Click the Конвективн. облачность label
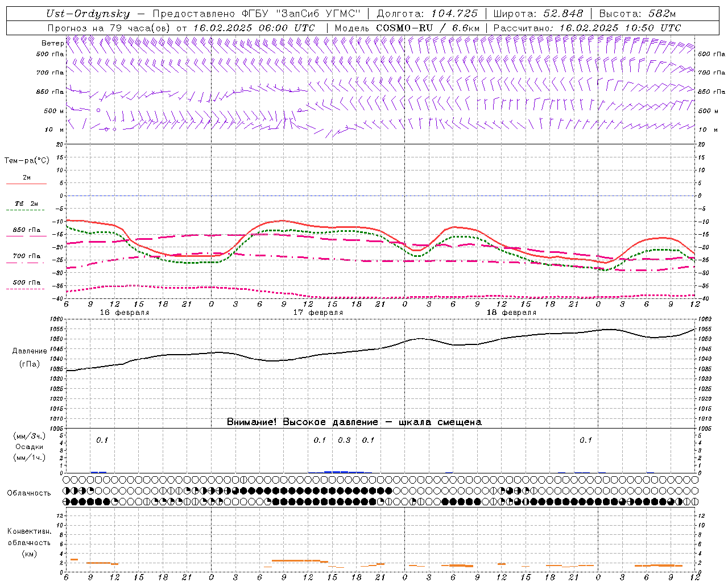Viewport: 728px width, 582px height. tap(29, 537)
